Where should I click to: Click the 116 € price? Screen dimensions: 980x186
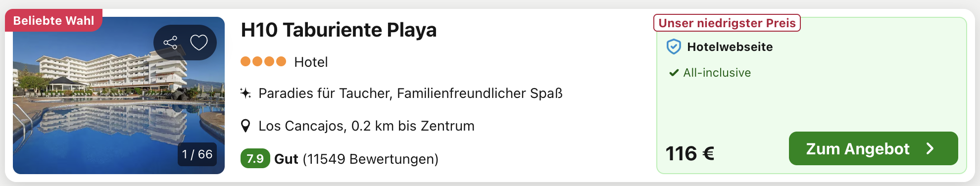pos(689,153)
